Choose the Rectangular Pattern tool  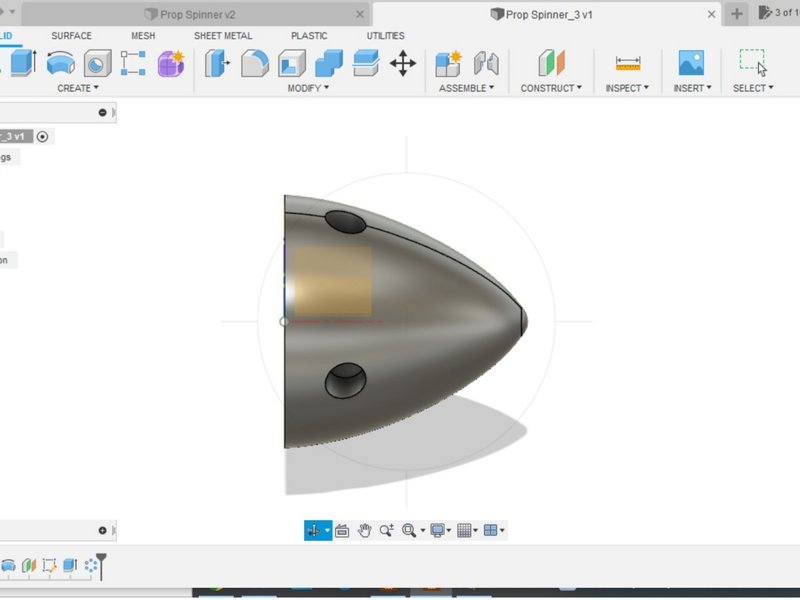(x=133, y=63)
